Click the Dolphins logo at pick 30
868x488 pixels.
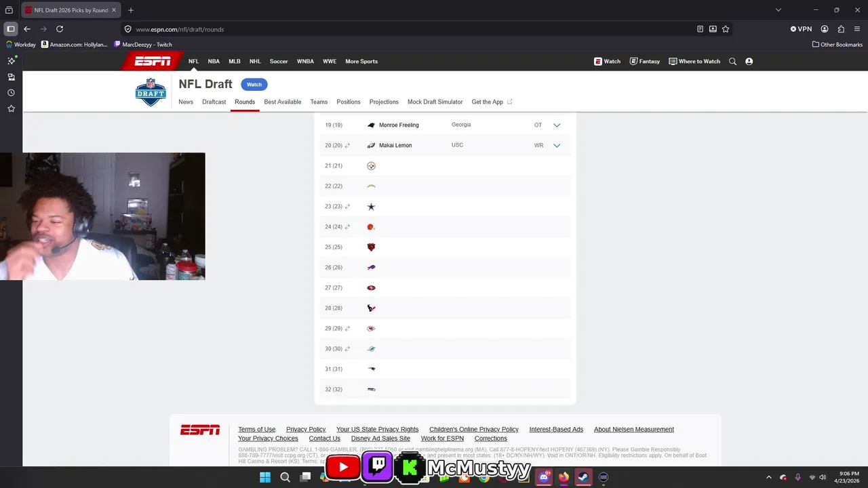click(x=371, y=349)
